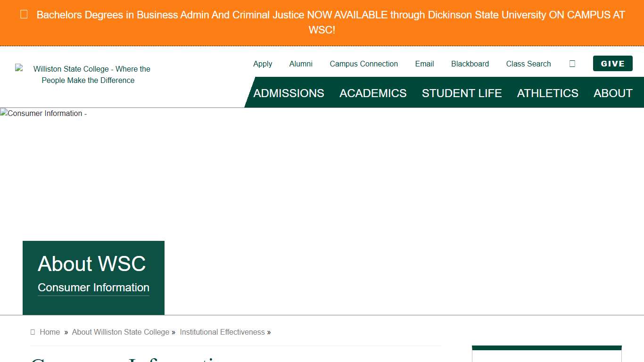644x362 pixels.
Task: Click Consumer Information under About WSC
Action: pyautogui.click(x=93, y=288)
